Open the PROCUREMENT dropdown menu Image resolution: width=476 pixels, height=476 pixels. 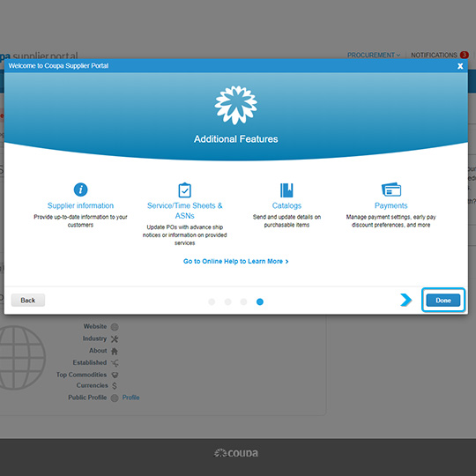[x=374, y=55]
